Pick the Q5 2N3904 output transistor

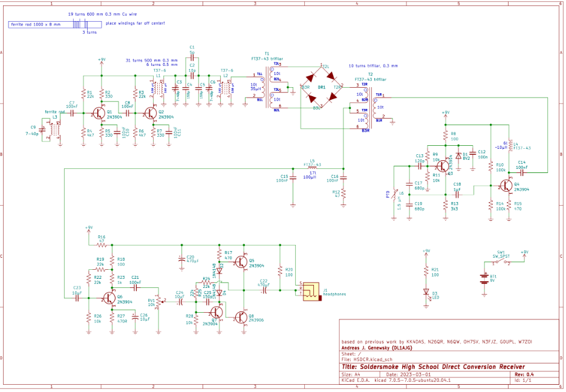point(241,262)
